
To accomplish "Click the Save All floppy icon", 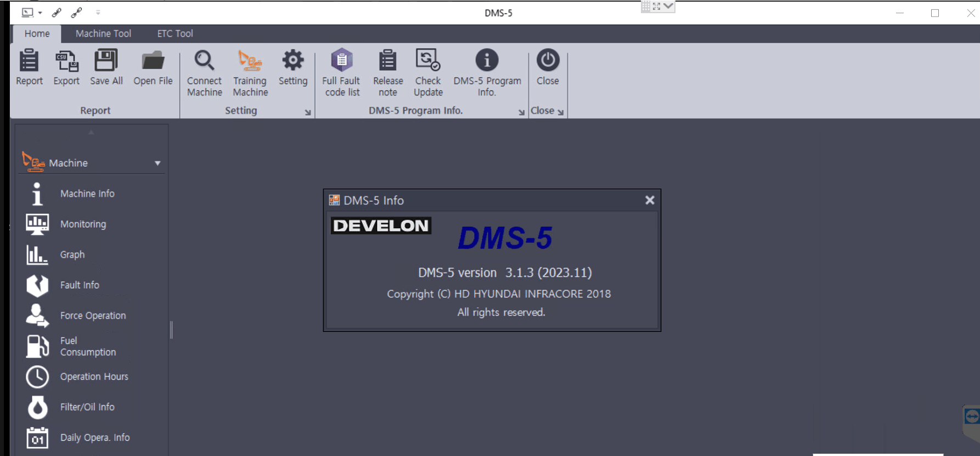I will [x=106, y=61].
